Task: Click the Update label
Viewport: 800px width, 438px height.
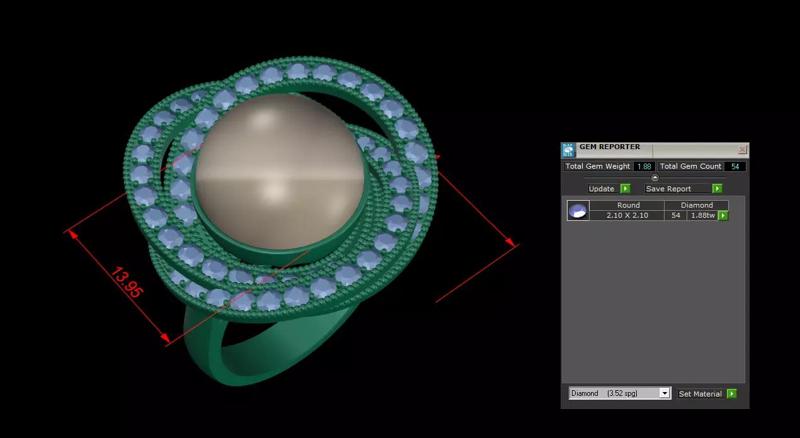Action: click(602, 189)
